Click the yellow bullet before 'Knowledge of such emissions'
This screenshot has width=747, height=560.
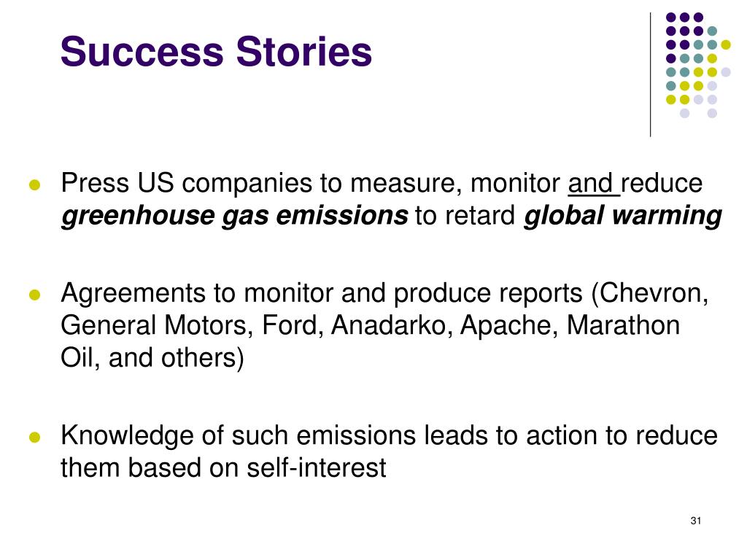click(35, 437)
